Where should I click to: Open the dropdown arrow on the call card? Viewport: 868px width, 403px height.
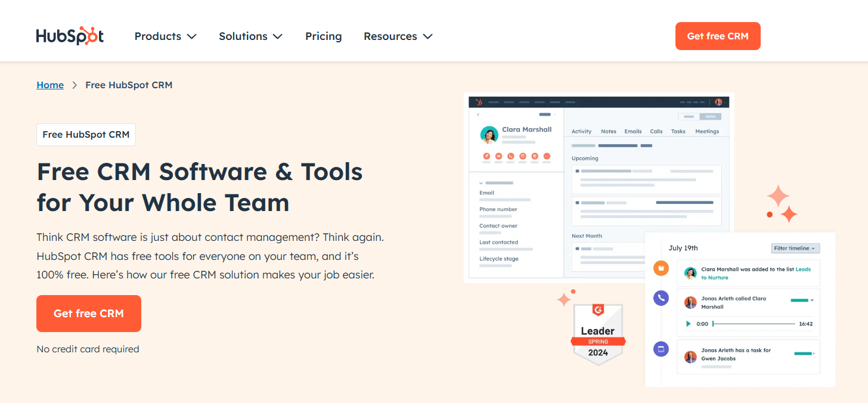click(x=812, y=300)
